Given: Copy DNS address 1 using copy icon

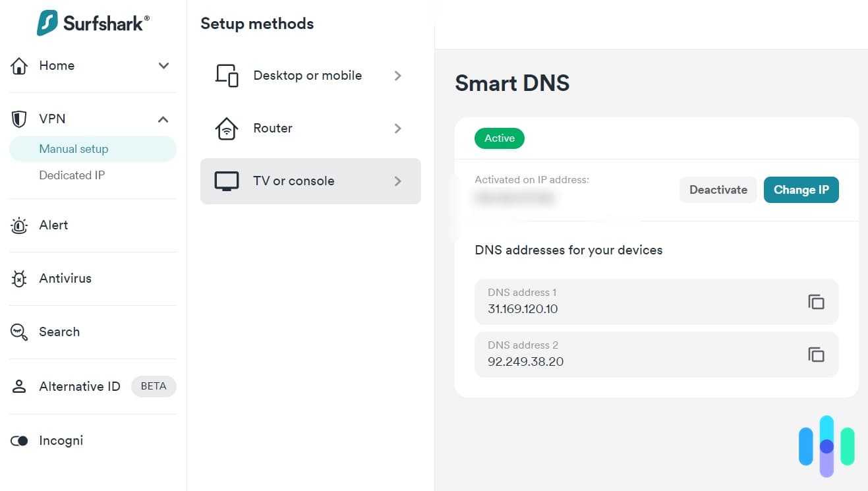Looking at the screenshot, I should click(816, 301).
